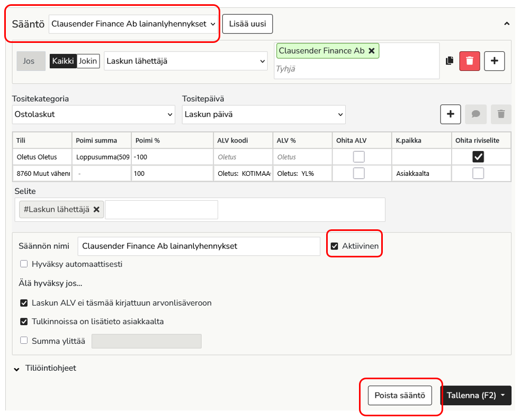Click the ALV koodi cell Oletus: KOTIMAA

click(x=243, y=173)
